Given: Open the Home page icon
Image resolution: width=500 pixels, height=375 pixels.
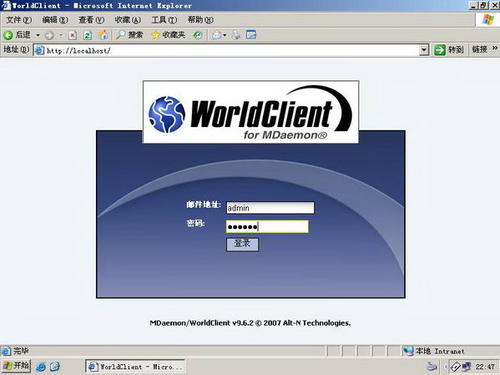Looking at the screenshot, I should coord(103,35).
